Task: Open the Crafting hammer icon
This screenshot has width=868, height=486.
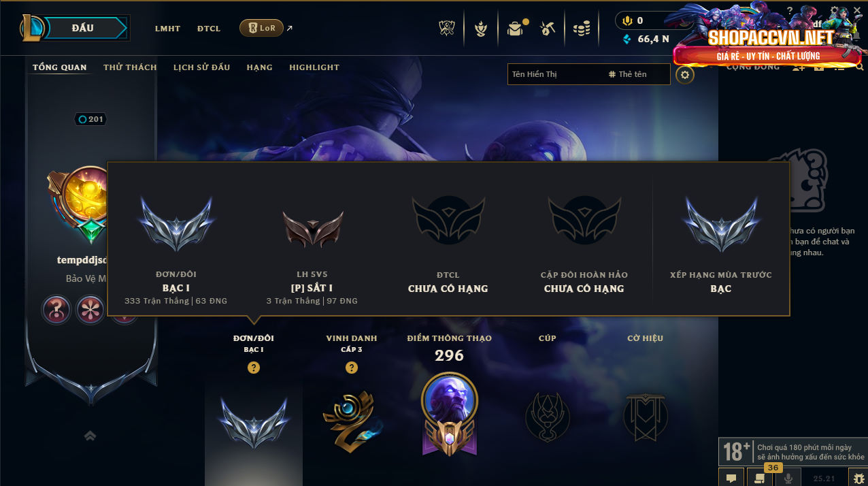Action: click(x=548, y=29)
